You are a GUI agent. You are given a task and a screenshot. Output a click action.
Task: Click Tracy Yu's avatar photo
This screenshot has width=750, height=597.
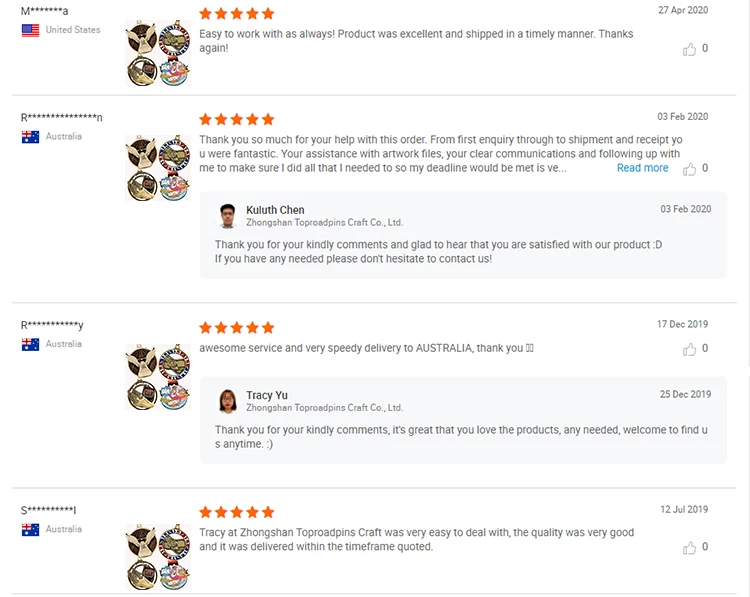pos(228,401)
